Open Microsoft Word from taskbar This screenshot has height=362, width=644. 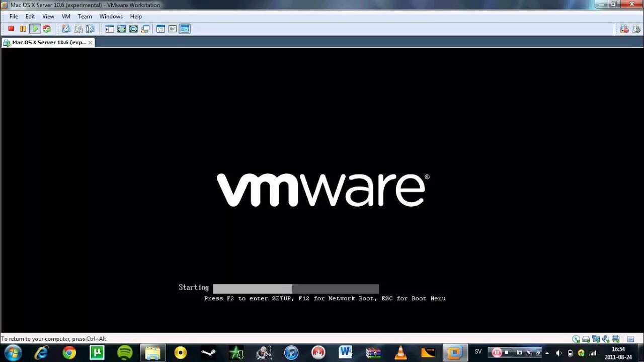[345, 353]
